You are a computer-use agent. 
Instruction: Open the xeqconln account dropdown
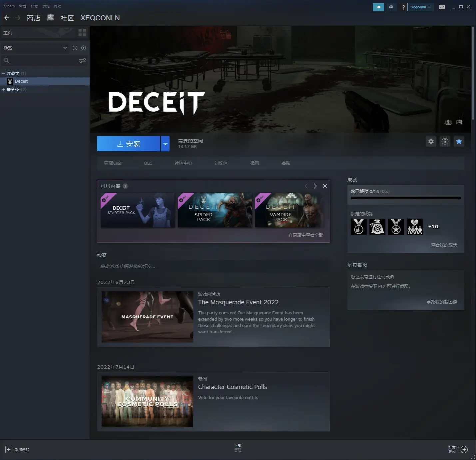(421, 7)
